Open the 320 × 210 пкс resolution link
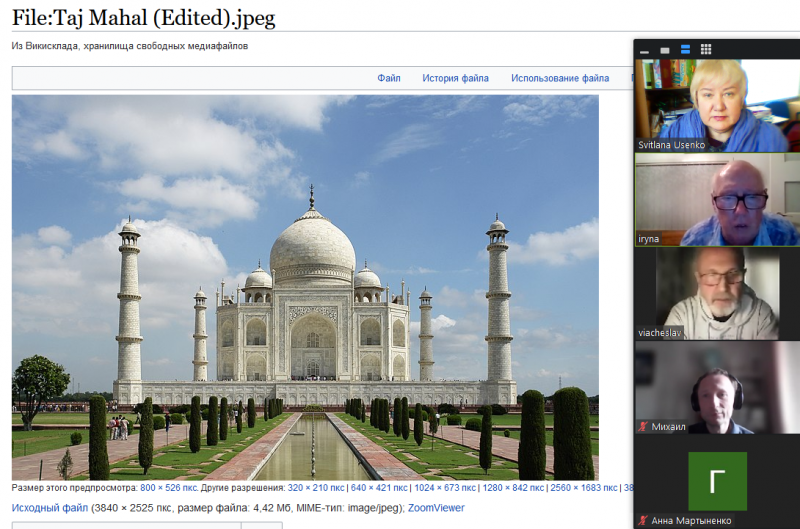Screen dimensions: 800x529 [x=316, y=488]
